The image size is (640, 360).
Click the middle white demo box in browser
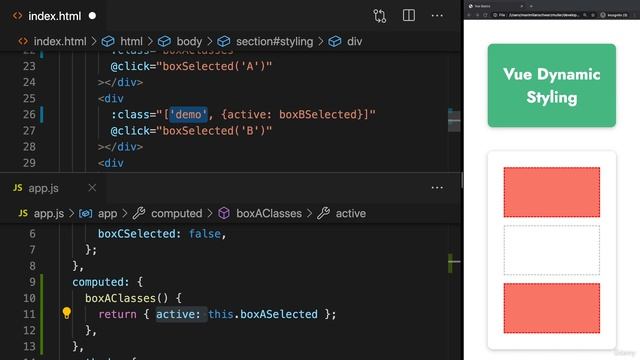pos(551,250)
